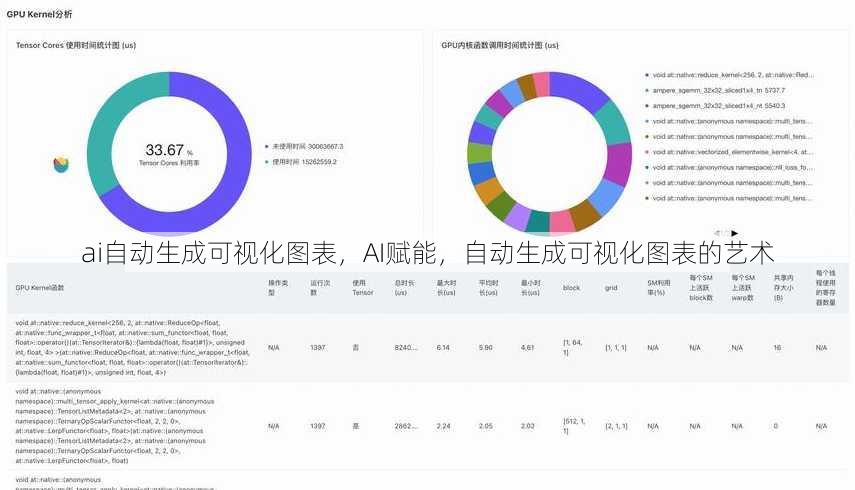Viewport: 855px width, 490px height.
Task: Click the 是 Tensor usage cell
Action: click(356, 426)
